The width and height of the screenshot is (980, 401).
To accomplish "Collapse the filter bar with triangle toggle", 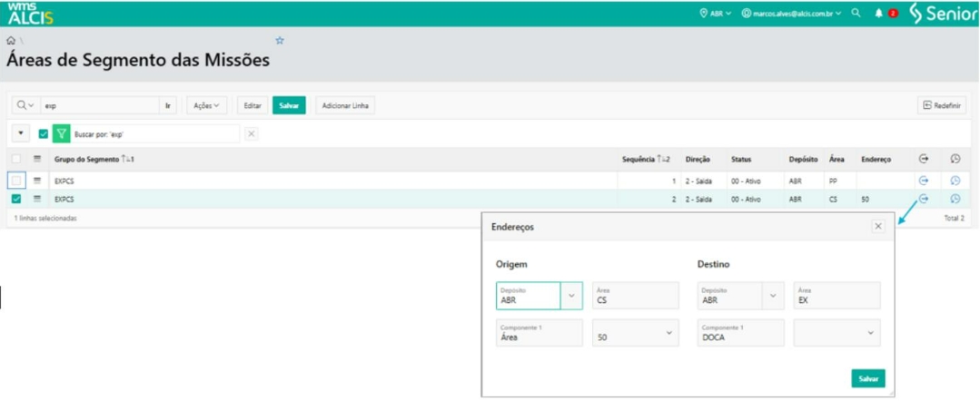I will (21, 133).
